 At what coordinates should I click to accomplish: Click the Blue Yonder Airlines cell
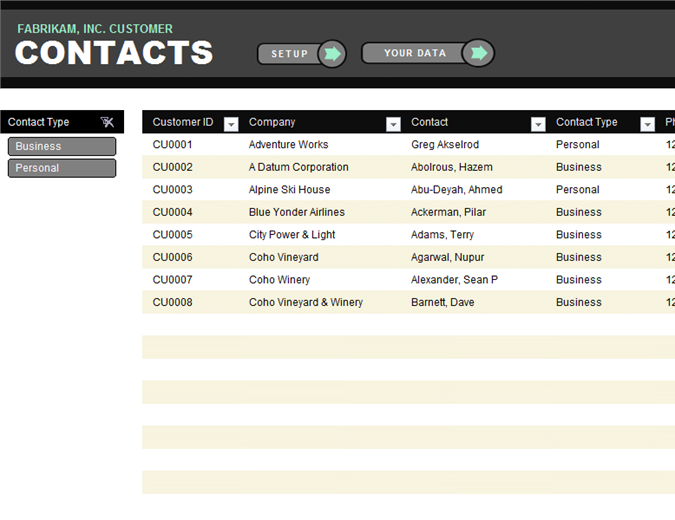[x=296, y=212]
